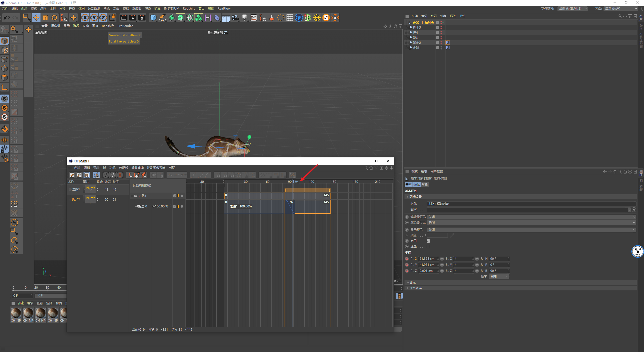
Task: Add a Camera object
Action: coord(235,18)
